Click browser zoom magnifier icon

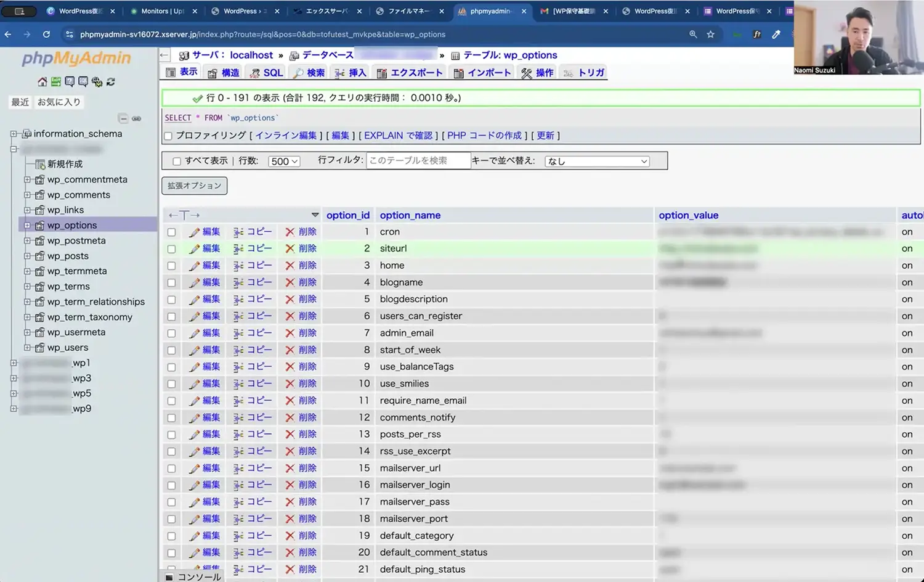pyautogui.click(x=693, y=35)
